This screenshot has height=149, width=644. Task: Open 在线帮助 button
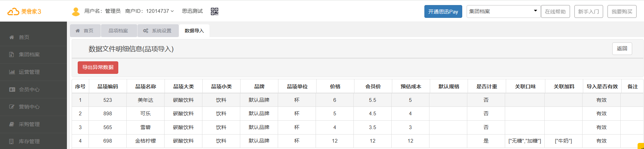pyautogui.click(x=555, y=11)
